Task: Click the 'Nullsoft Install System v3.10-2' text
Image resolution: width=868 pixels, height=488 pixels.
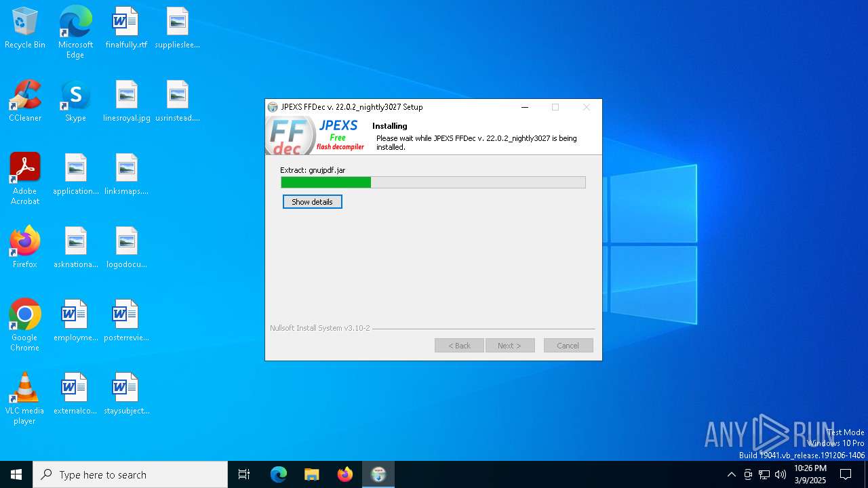Action: pyautogui.click(x=320, y=328)
